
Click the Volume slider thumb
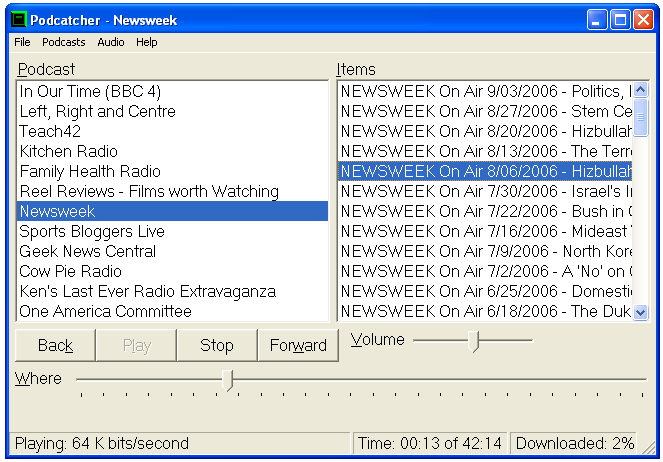click(474, 341)
